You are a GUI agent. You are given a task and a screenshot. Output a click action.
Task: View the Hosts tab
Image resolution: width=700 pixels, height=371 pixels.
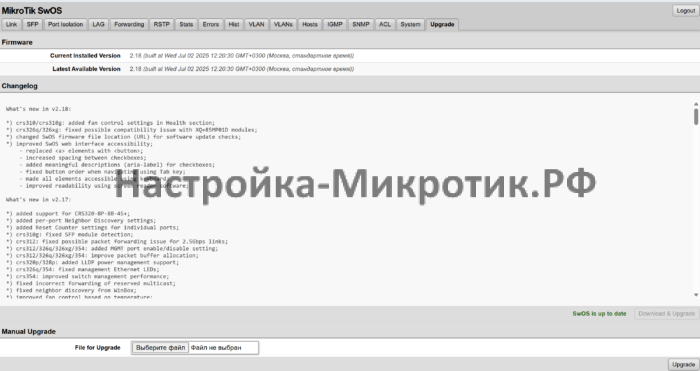310,25
